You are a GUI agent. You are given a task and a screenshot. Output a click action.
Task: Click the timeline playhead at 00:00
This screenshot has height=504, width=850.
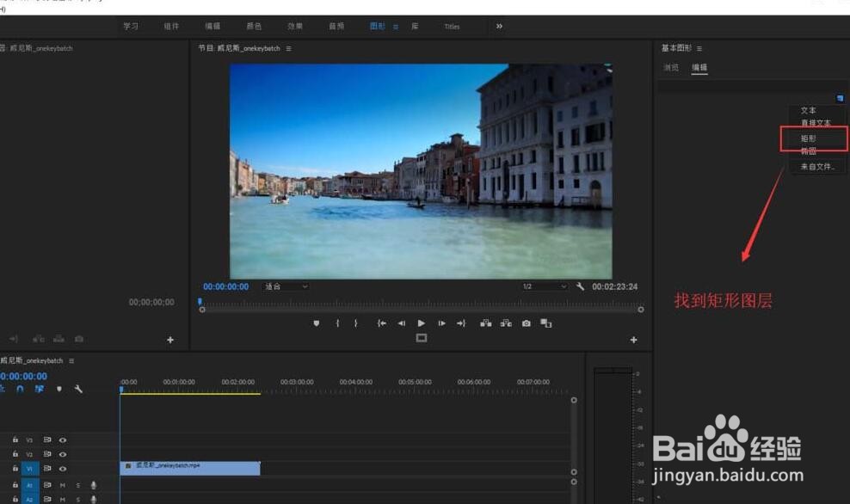click(121, 389)
